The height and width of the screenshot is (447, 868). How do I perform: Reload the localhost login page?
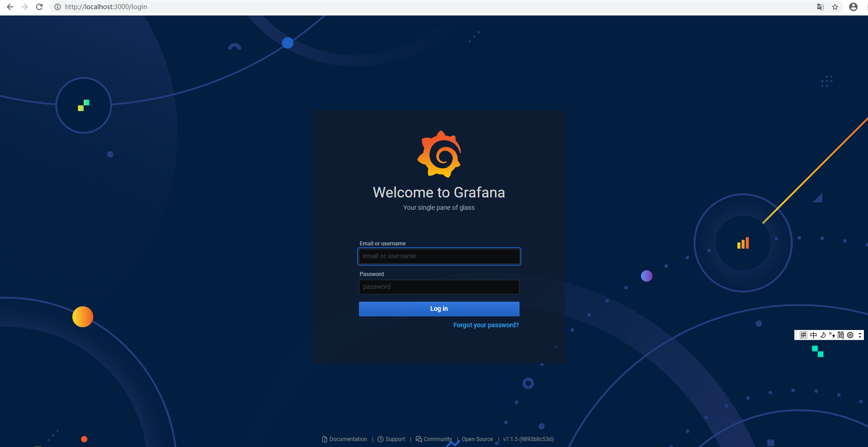(39, 7)
